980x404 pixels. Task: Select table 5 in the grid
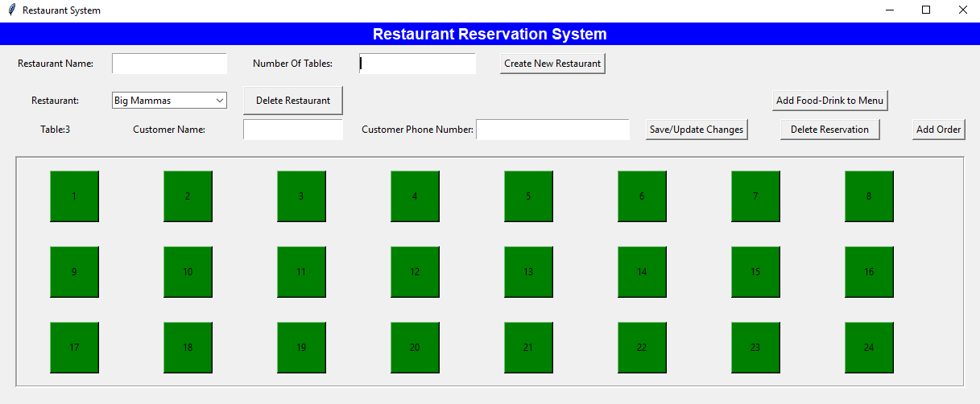pos(528,196)
